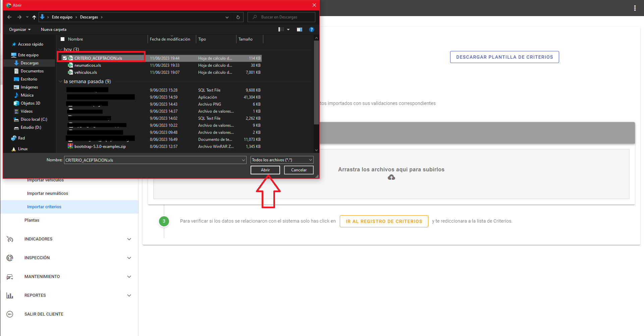Open the file type filter dropdown
Screen dimensions: 644x336
coord(282,160)
